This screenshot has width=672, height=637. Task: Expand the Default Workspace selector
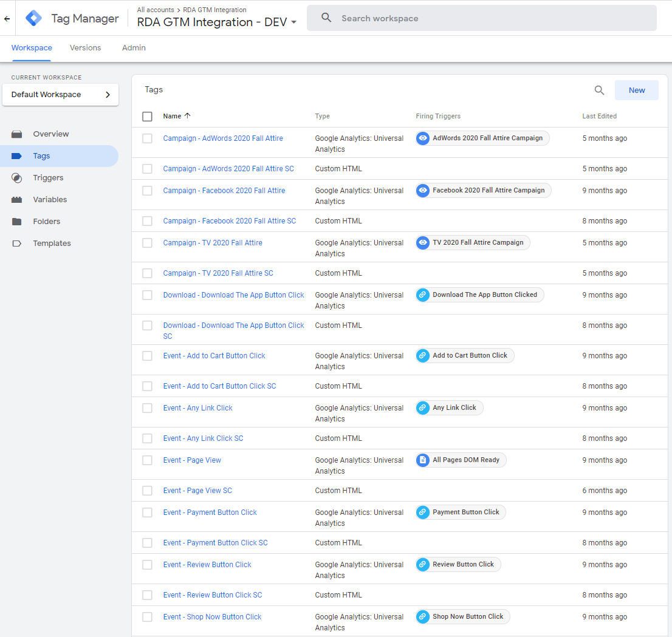pyautogui.click(x=60, y=95)
